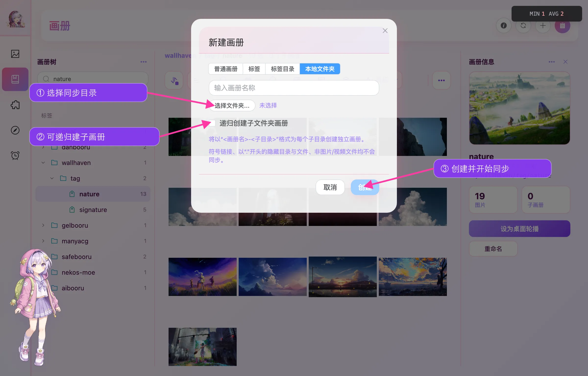Click the info icon in the header
Image resolution: width=588 pixels, height=376 pixels.
point(504,25)
